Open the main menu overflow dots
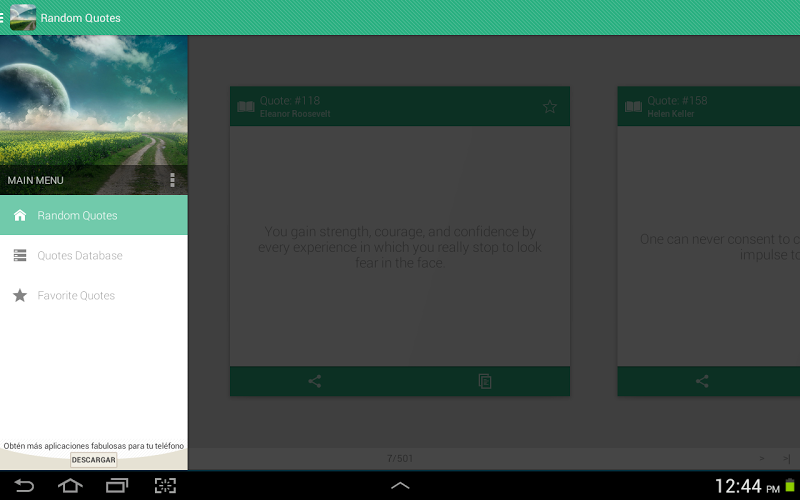 coord(172,180)
